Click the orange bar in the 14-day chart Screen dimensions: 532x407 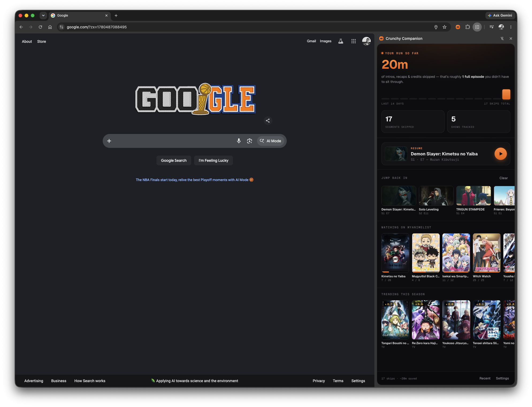point(506,94)
